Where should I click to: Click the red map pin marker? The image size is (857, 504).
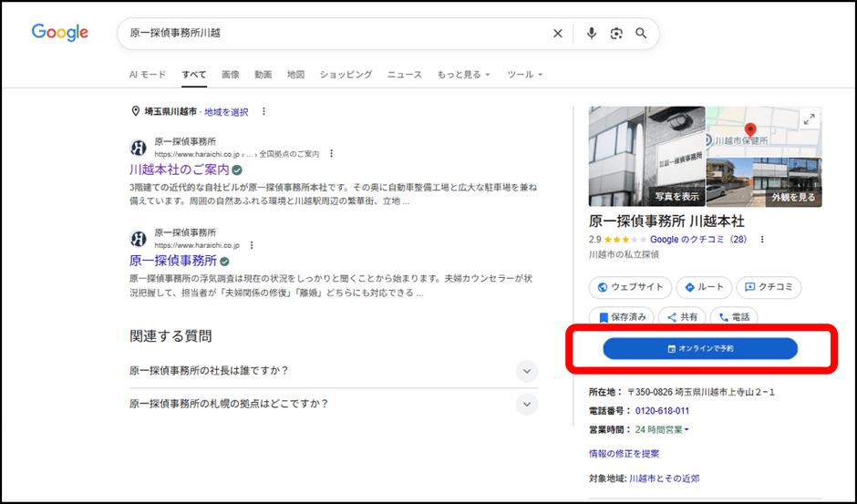point(750,130)
